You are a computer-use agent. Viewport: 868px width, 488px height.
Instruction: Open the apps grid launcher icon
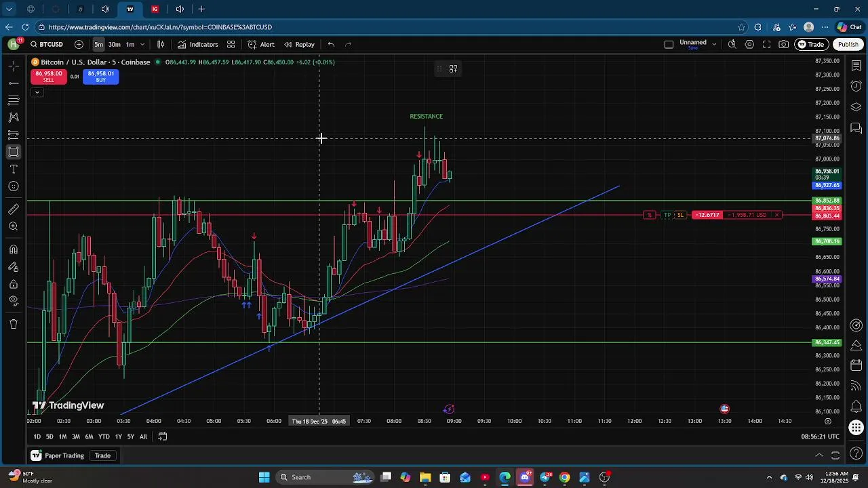[856, 428]
